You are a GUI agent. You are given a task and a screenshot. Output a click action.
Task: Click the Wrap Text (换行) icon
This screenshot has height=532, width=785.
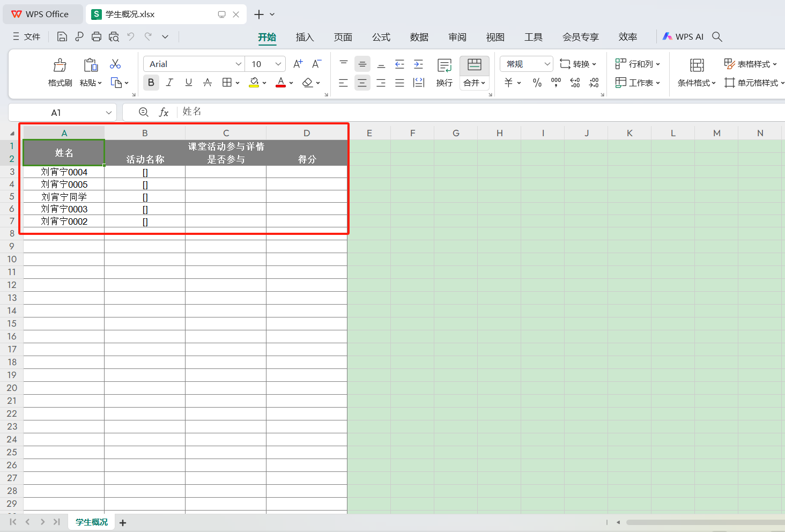[444, 65]
